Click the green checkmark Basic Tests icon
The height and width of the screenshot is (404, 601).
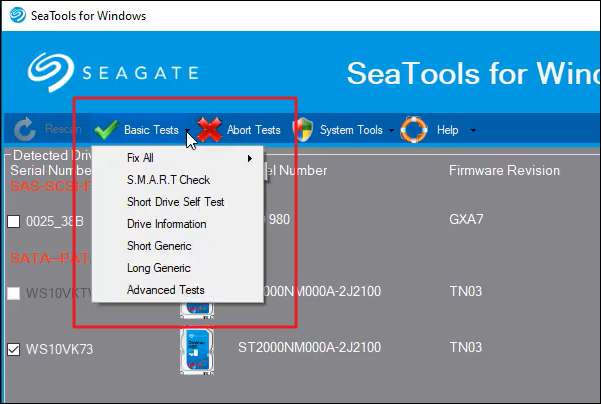coord(107,130)
